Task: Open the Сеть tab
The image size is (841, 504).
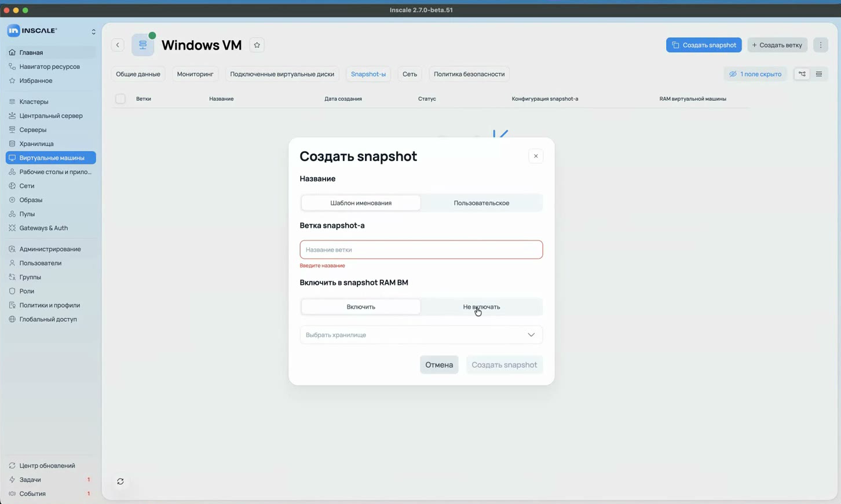Action: [409, 74]
